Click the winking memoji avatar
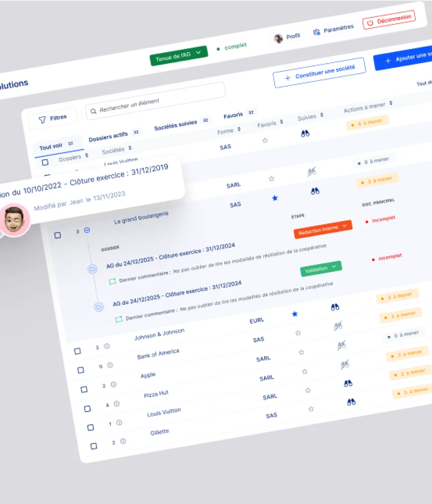The image size is (432, 504). coord(14,220)
